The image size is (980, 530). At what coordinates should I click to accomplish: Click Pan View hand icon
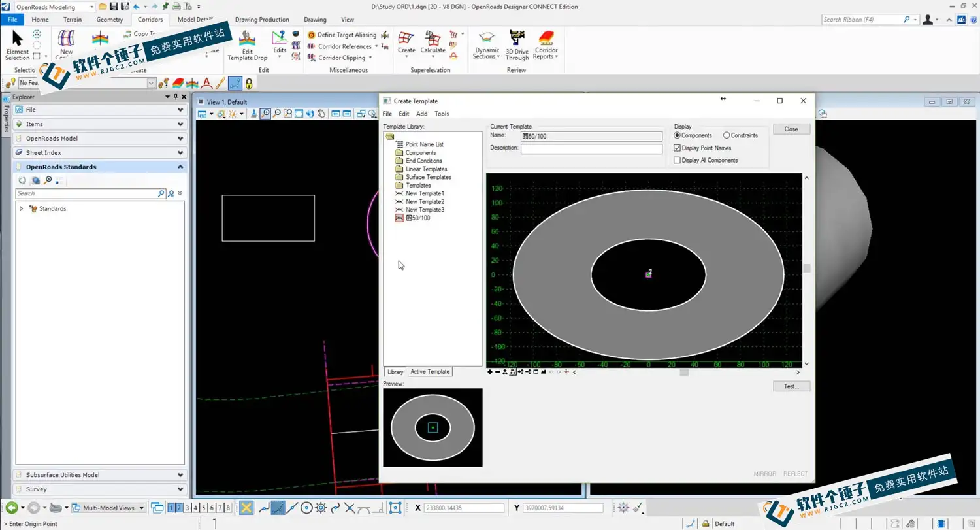point(321,114)
